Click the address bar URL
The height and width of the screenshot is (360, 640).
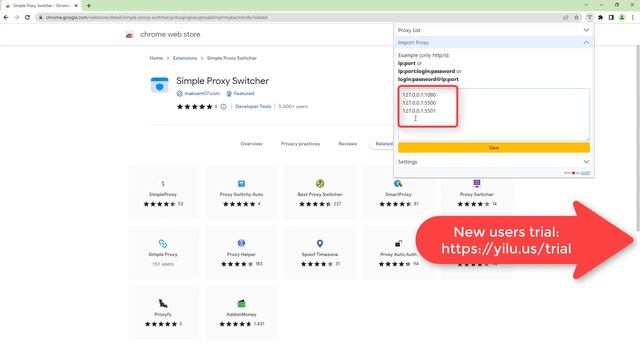(x=157, y=18)
